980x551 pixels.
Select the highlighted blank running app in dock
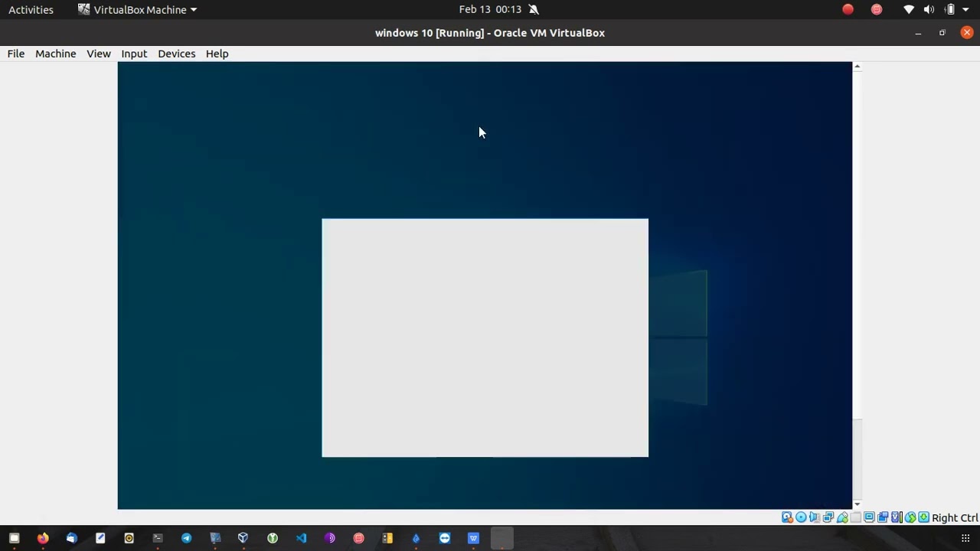click(x=502, y=538)
